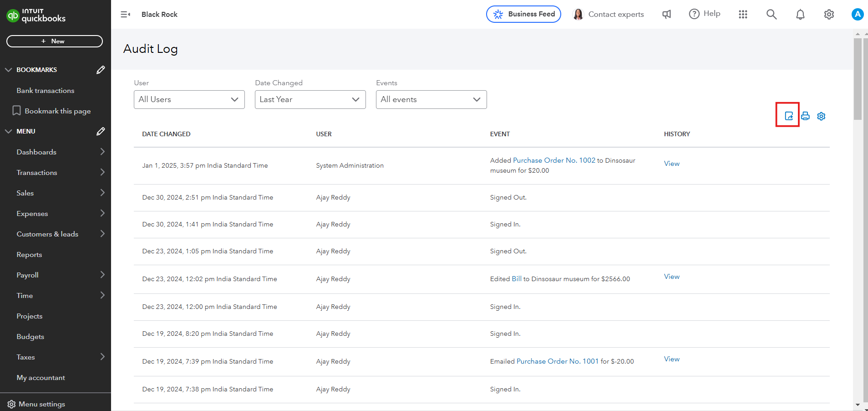Click the New button
This screenshot has height=411, width=868.
pos(55,41)
